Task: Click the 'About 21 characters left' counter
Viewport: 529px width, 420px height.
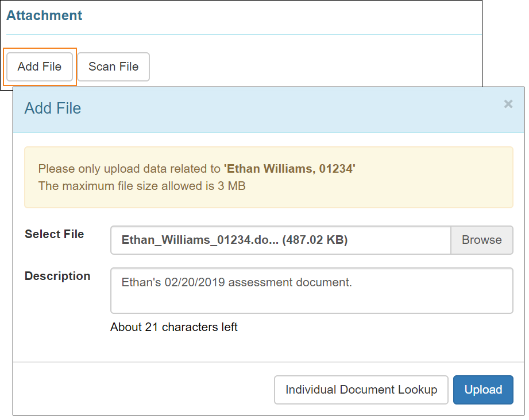Action: coord(173,327)
